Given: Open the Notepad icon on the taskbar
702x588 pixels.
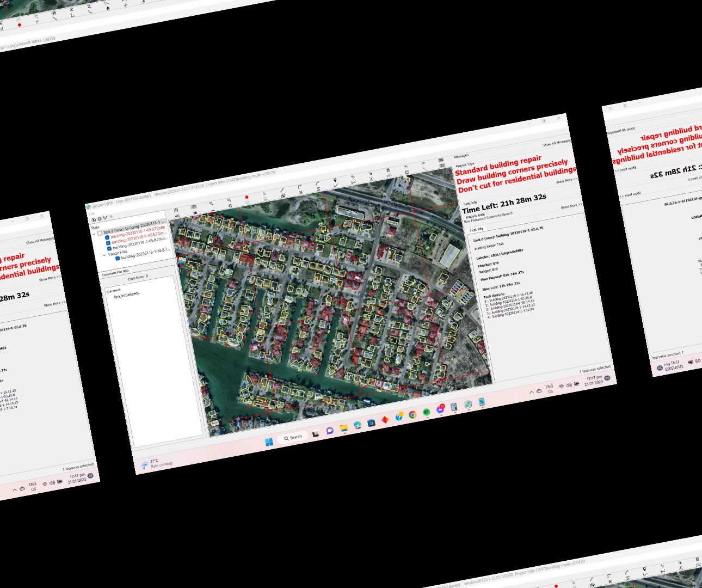Looking at the screenshot, I should coord(482,402).
